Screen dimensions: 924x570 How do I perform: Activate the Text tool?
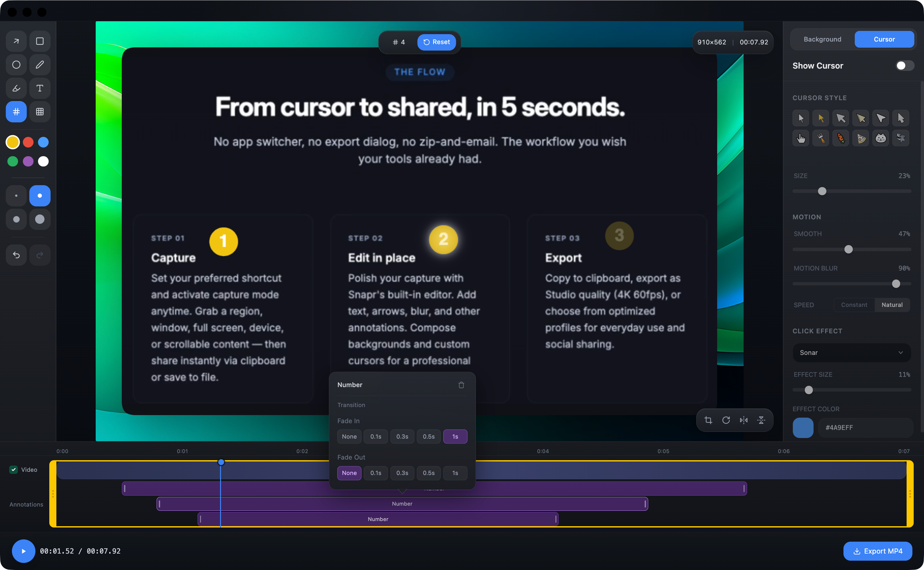(x=40, y=88)
